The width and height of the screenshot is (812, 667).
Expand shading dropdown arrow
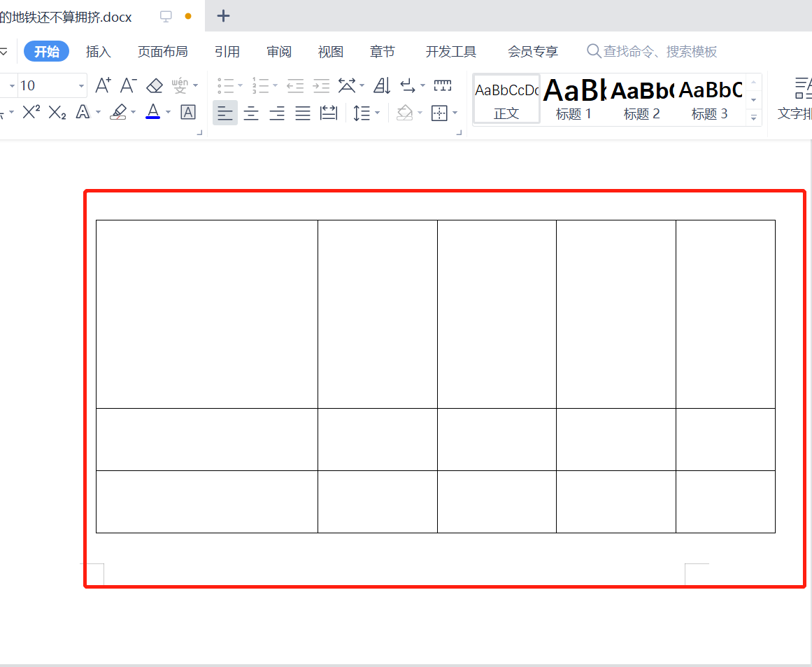(x=420, y=113)
